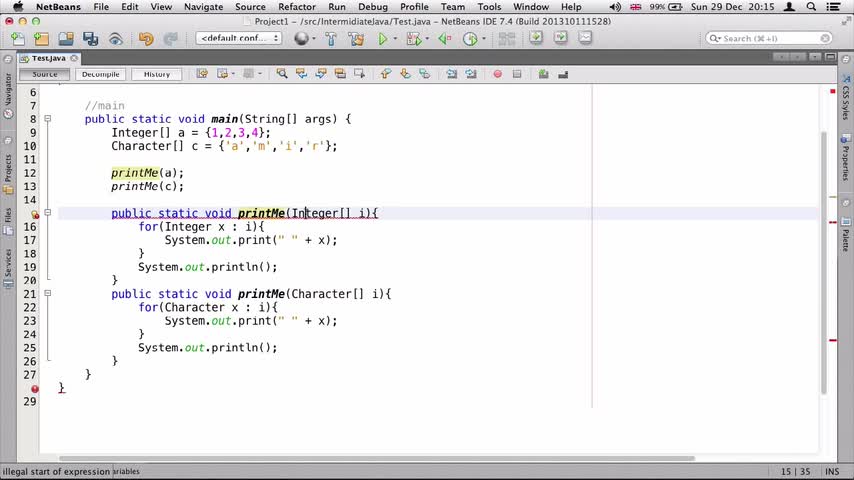Image resolution: width=854 pixels, height=480 pixels.
Task: Click the Next Bookmark icon
Action: [405, 74]
